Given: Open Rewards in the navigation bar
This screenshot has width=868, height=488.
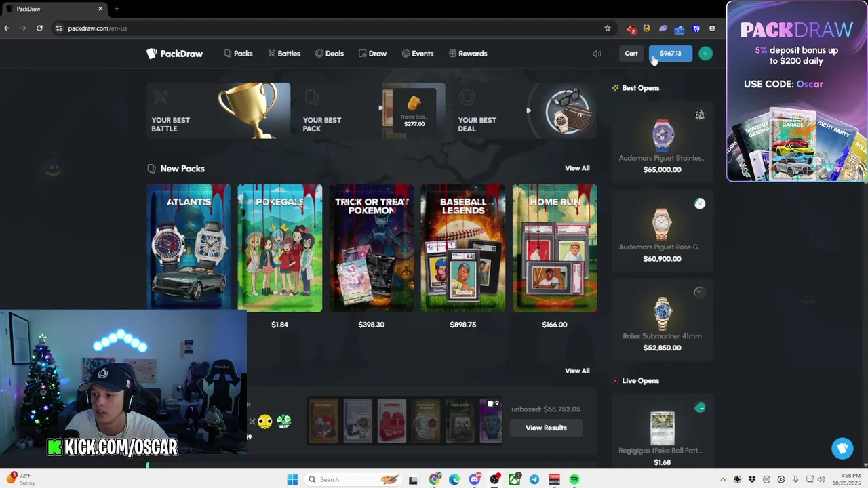Looking at the screenshot, I should pyautogui.click(x=468, y=54).
